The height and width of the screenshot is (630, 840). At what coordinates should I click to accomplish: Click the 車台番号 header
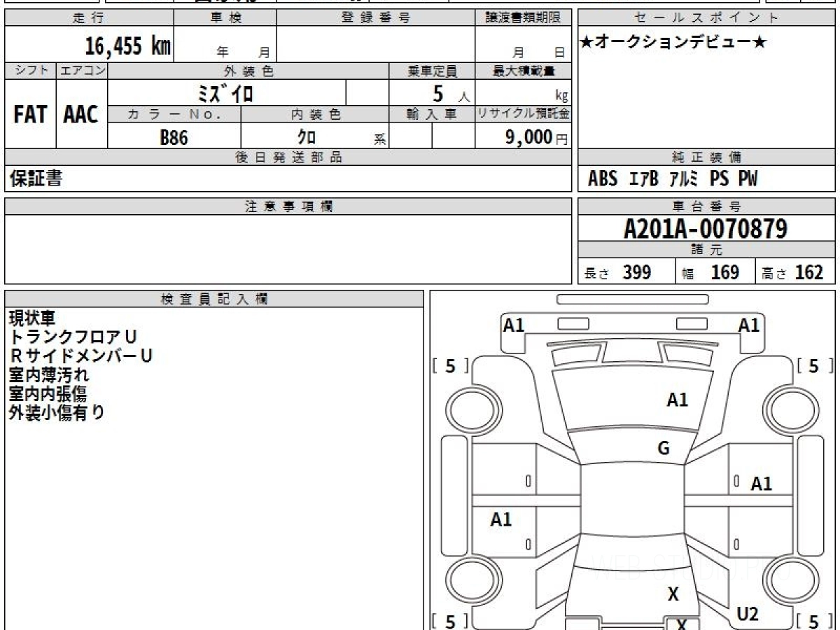[707, 206]
